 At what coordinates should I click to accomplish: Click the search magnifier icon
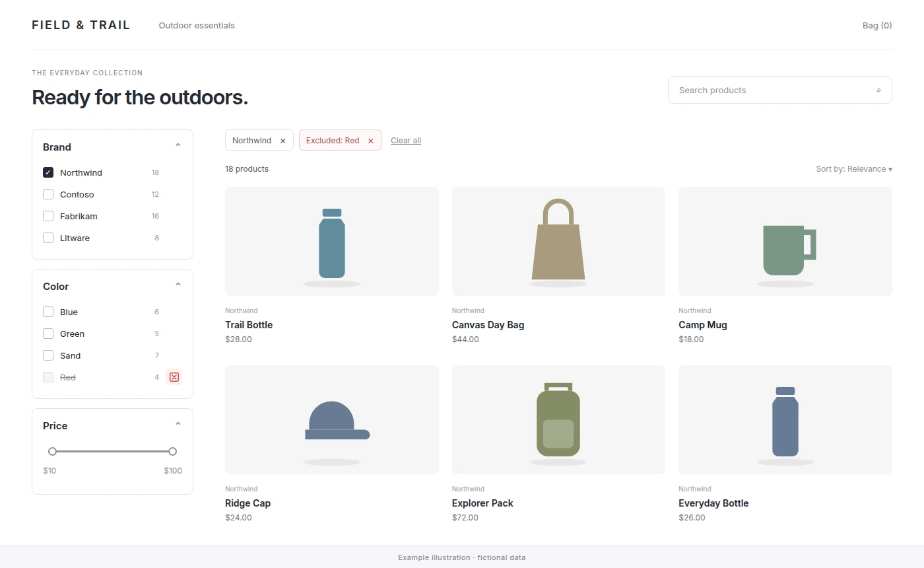(x=878, y=90)
